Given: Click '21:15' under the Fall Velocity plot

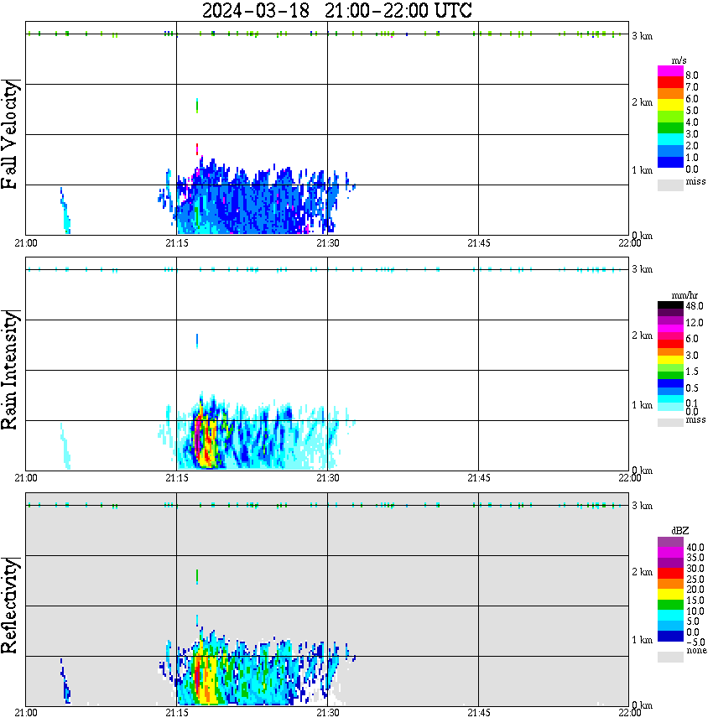Looking at the screenshot, I should [x=176, y=243].
